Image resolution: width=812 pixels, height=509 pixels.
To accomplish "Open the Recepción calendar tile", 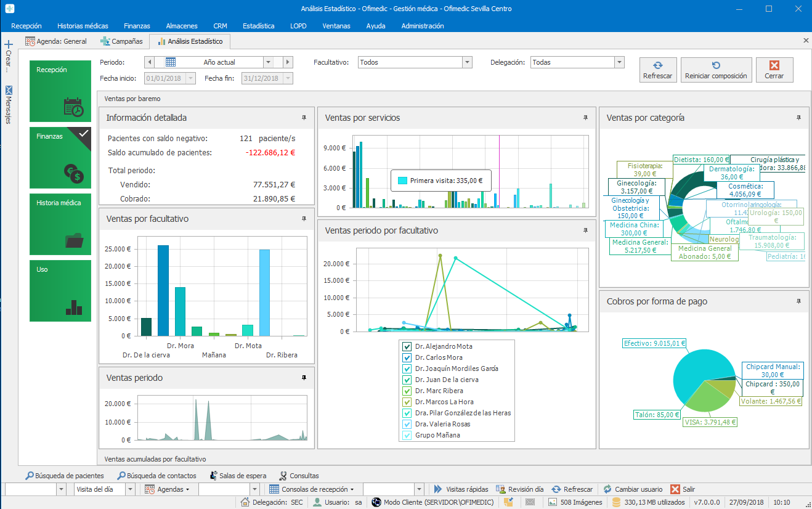I will (60, 91).
